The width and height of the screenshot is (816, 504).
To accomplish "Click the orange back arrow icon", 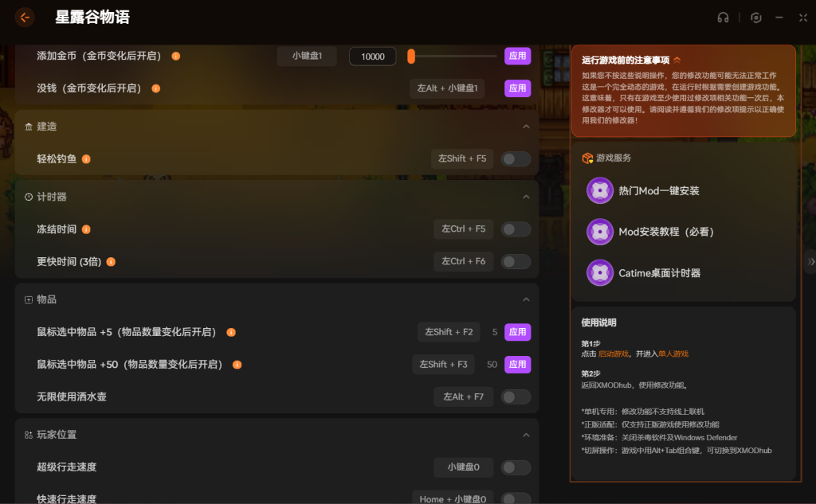I will [25, 18].
